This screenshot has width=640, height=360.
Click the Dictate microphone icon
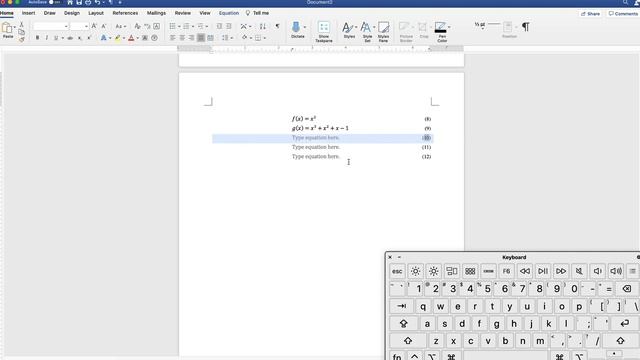coord(296,27)
